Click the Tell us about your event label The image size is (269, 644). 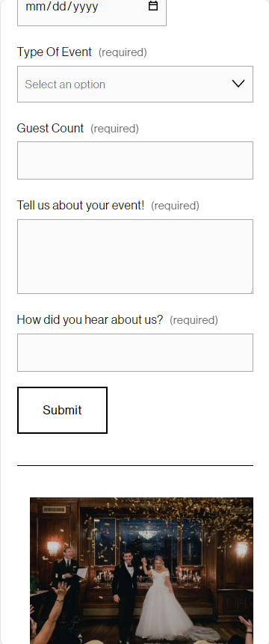81,205
